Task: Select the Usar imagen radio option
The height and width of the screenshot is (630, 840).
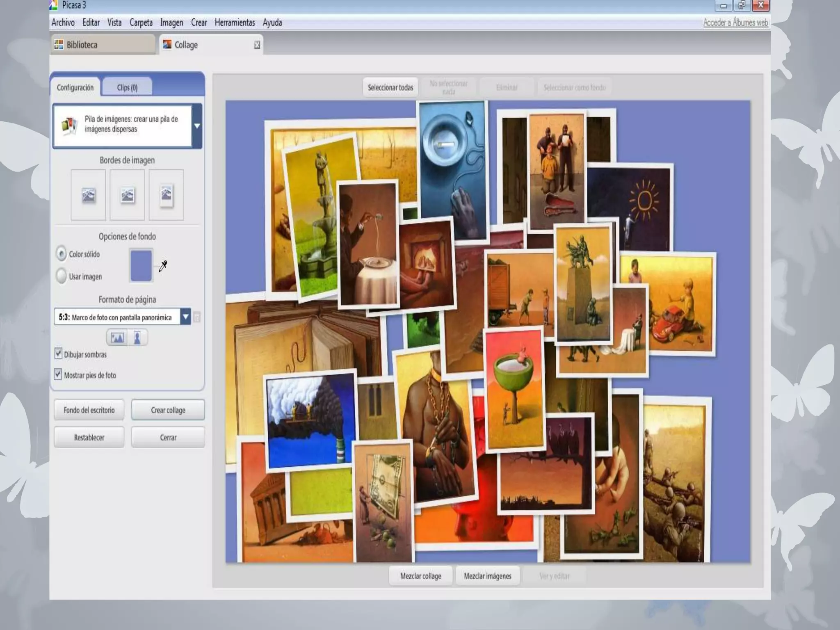Action: point(62,276)
